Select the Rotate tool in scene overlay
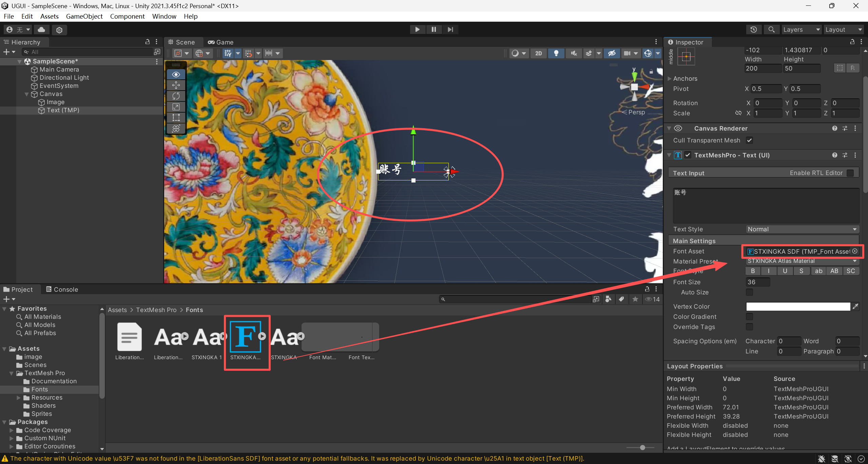This screenshot has height=464, width=868. [176, 96]
